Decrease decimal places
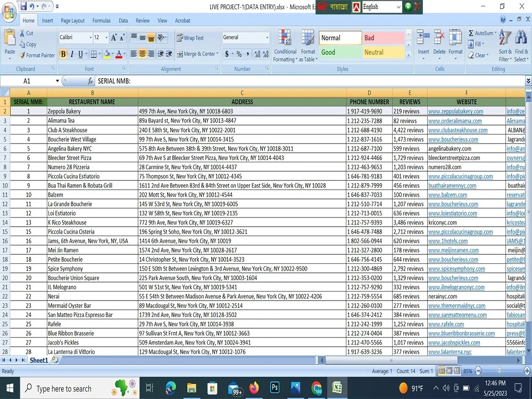 [265, 54]
